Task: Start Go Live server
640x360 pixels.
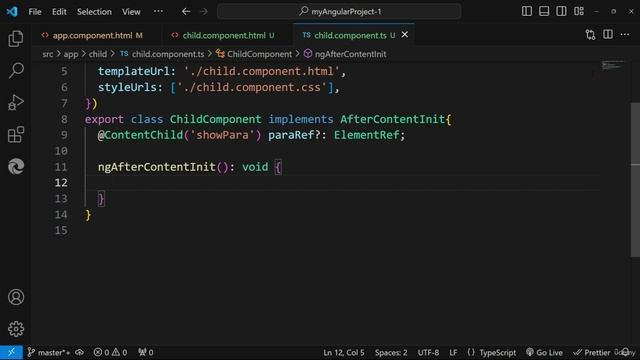Action: (544, 352)
